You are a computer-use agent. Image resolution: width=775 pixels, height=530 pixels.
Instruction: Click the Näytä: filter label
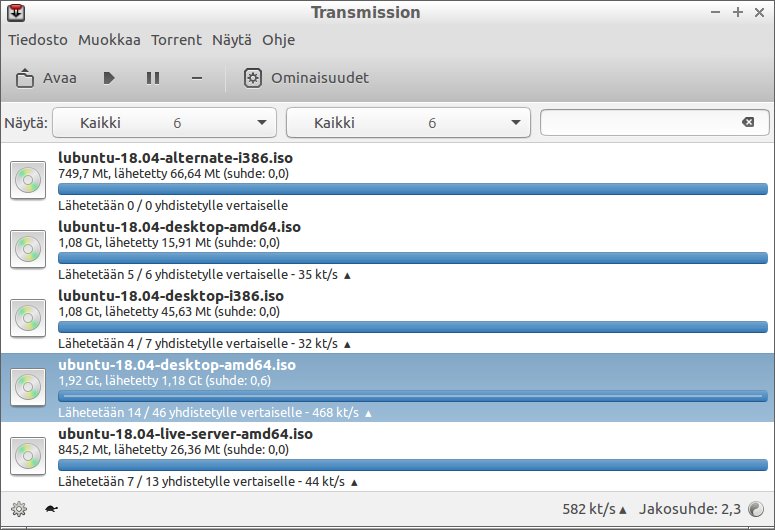pyautogui.click(x=26, y=123)
